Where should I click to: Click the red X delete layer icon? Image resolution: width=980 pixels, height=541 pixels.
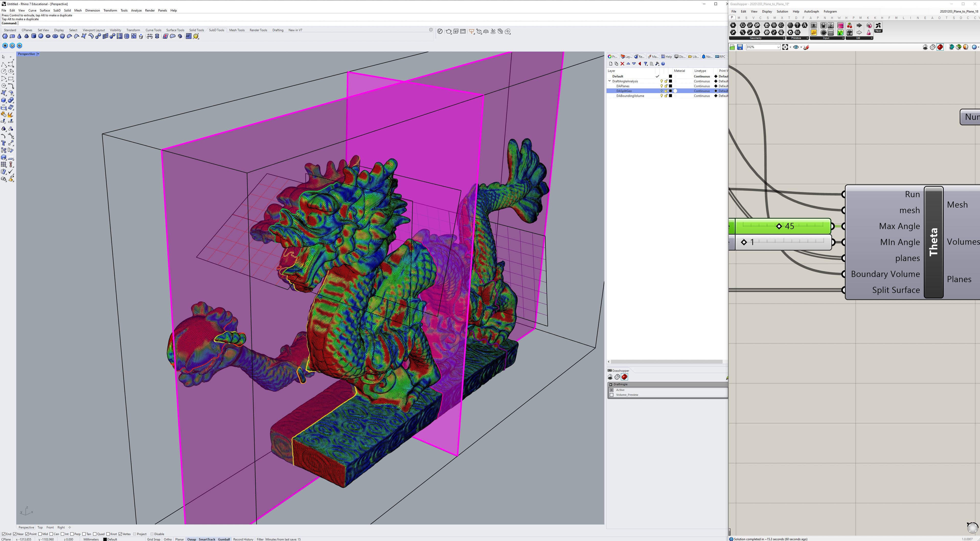click(x=622, y=64)
